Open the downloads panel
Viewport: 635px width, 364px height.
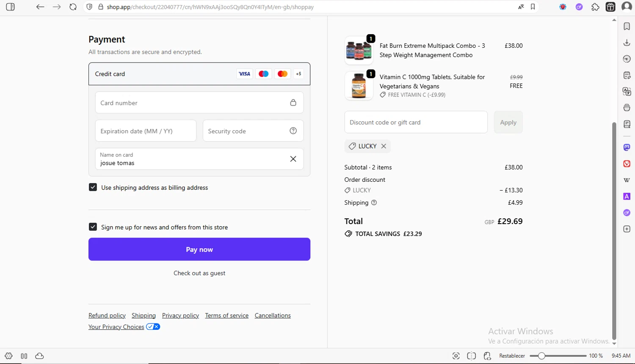tap(627, 43)
